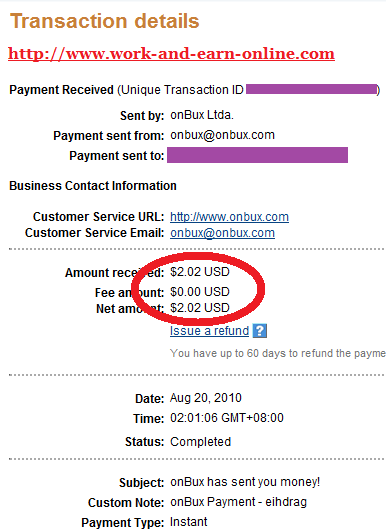Click the onbux@onbux.com customer service email link
This screenshot has width=386, height=532.
coord(222,233)
